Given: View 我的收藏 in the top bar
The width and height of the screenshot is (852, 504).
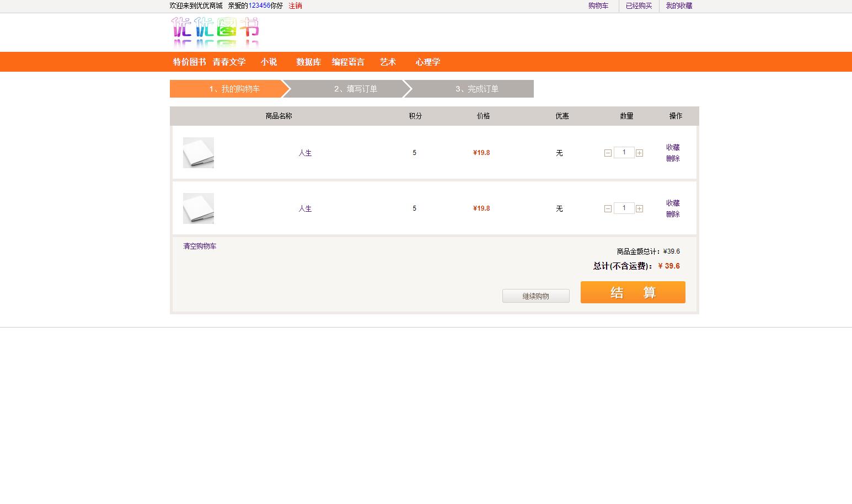Looking at the screenshot, I should 679,6.
